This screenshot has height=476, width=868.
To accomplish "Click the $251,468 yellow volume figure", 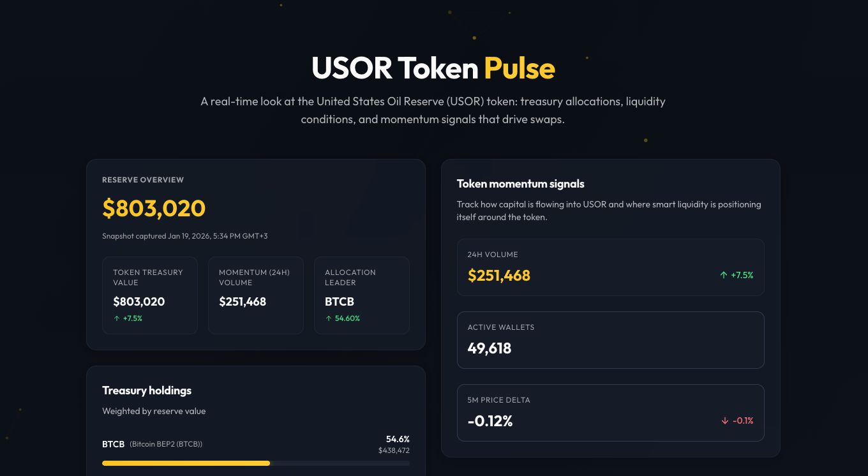I will pos(499,276).
